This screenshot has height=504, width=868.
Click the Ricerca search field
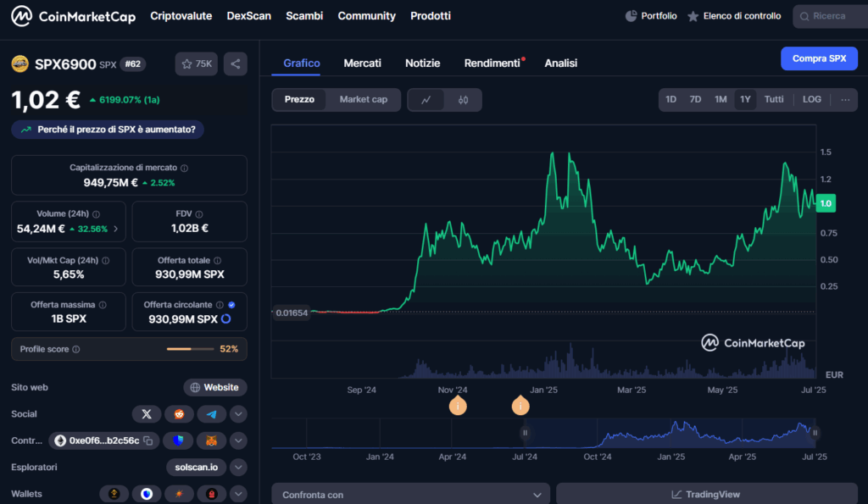831,17
